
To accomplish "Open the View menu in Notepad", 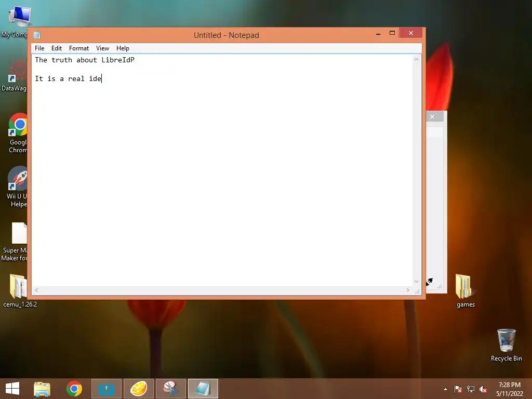I will coord(102,48).
